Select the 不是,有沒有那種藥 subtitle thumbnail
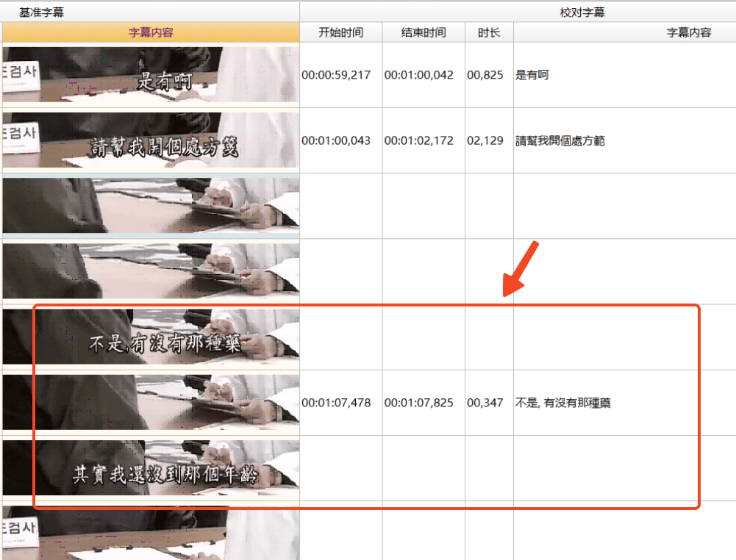The height and width of the screenshot is (560, 736). [150, 337]
